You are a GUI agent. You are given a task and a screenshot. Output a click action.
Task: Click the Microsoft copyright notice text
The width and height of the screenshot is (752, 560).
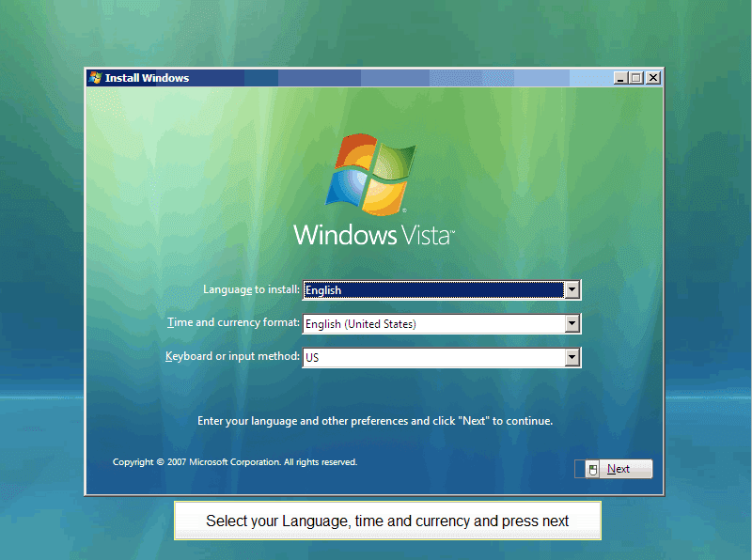click(x=235, y=462)
